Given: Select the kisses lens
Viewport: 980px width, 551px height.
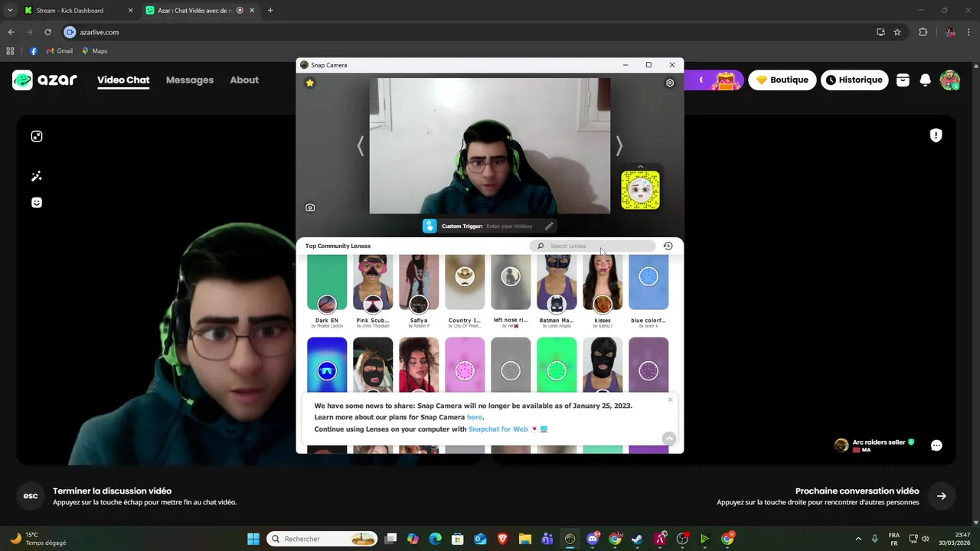Looking at the screenshot, I should click(x=603, y=291).
